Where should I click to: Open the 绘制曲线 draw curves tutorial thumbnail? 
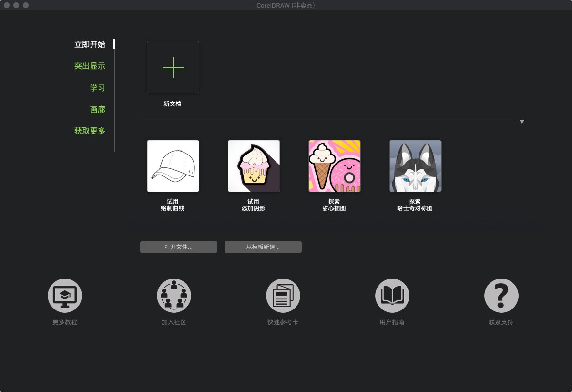pos(173,165)
